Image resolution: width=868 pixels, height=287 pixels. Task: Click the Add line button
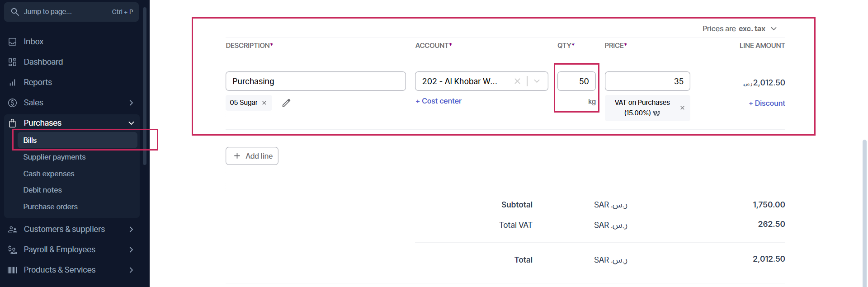(252, 156)
